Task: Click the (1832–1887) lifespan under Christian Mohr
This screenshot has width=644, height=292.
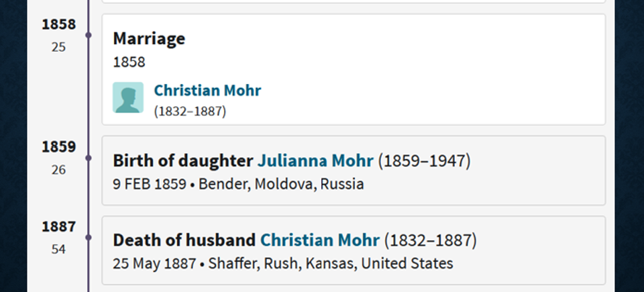Action: pos(190,111)
